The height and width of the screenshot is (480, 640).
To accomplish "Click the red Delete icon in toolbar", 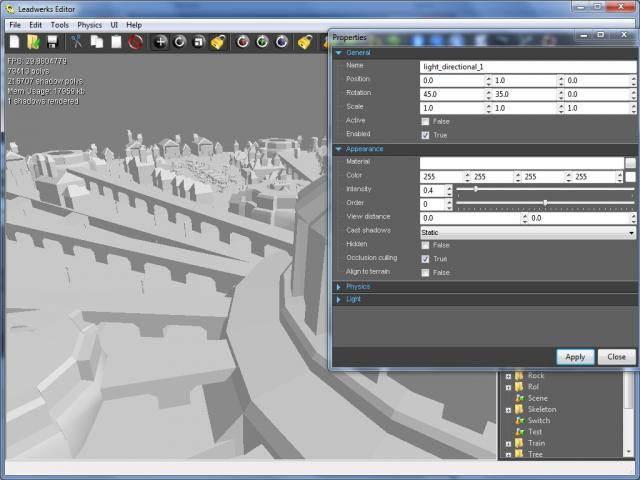I will (135, 42).
